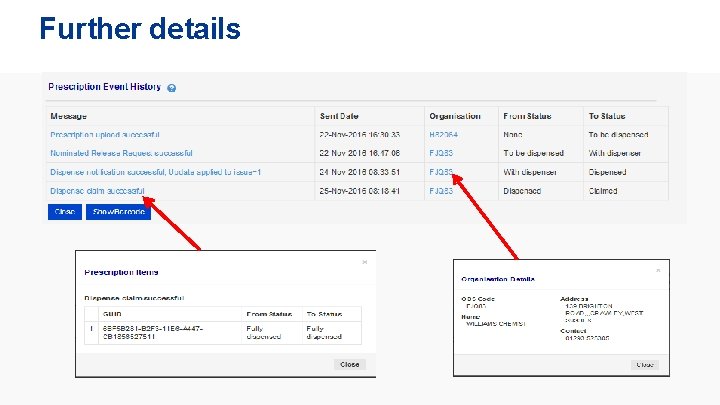Select sent date of Dispense claim row
The image size is (720, 405).
(360, 191)
